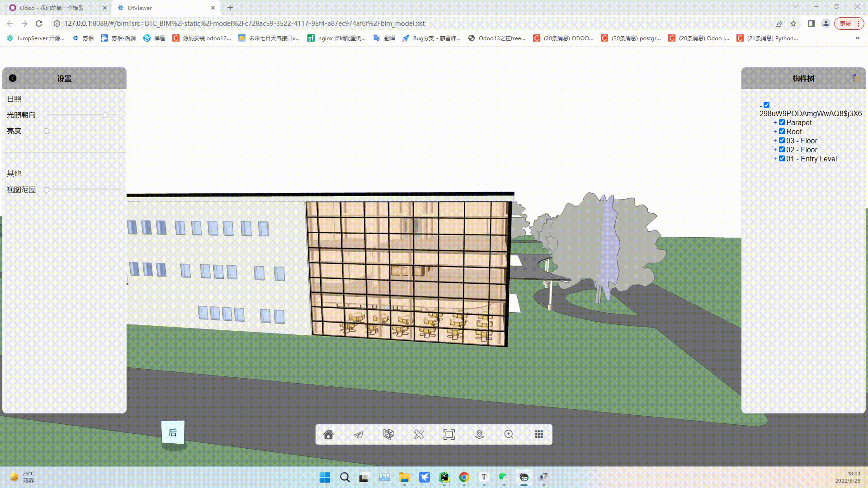
Task: Click the 光照朝向 slider handle
Action: [x=105, y=115]
